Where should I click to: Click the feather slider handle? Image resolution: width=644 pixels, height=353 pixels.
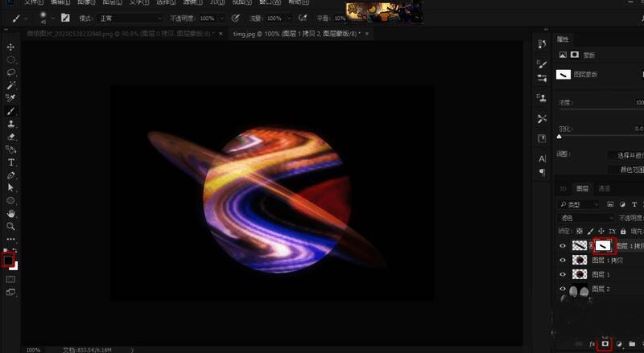coord(559,137)
